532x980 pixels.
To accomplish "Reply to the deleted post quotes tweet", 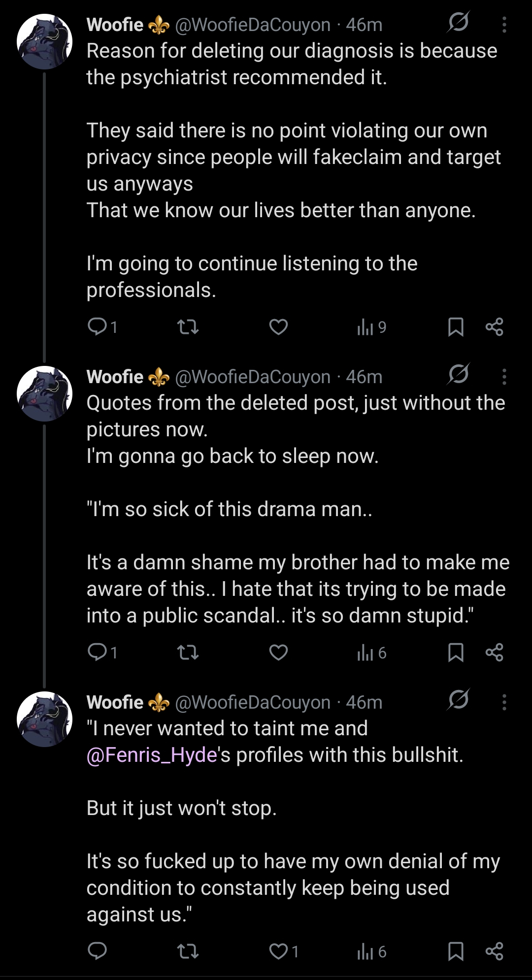I will tap(102, 653).
